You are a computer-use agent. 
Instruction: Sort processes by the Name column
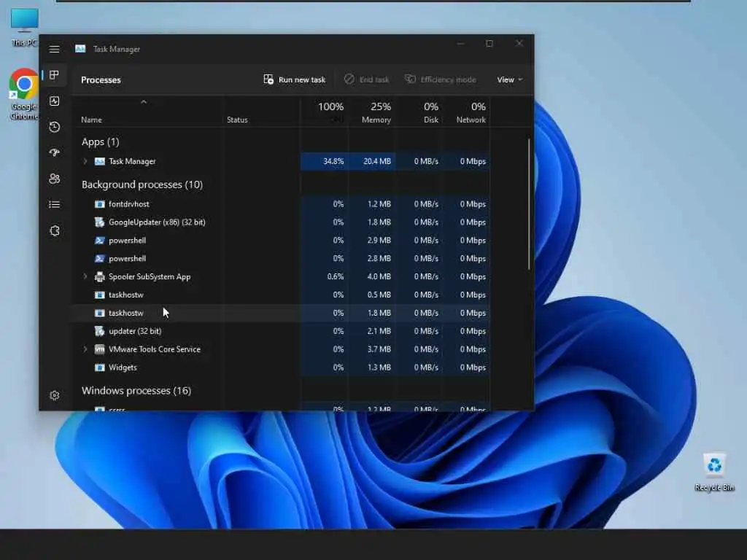point(91,120)
